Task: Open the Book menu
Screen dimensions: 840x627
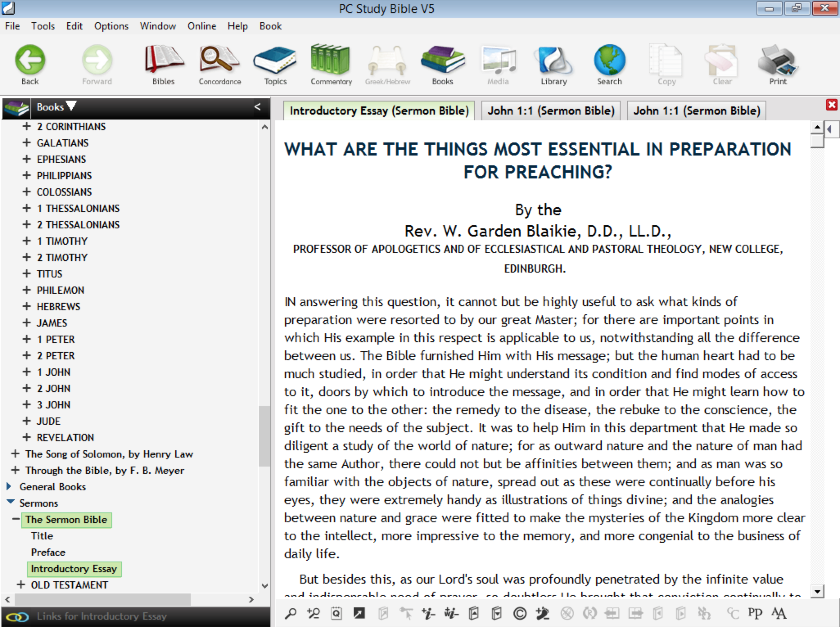Action: tap(271, 26)
